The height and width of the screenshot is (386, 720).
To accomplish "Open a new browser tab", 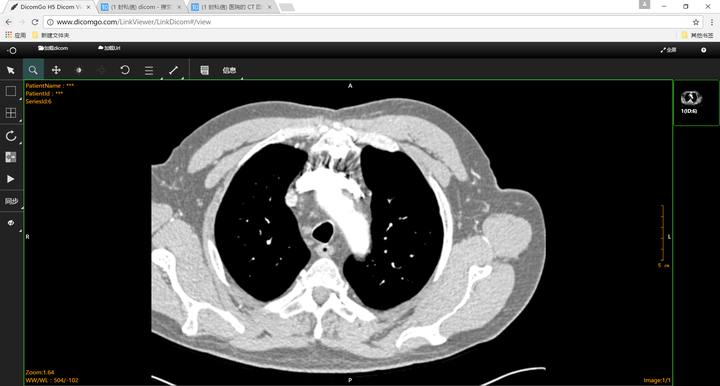I will [287, 7].
